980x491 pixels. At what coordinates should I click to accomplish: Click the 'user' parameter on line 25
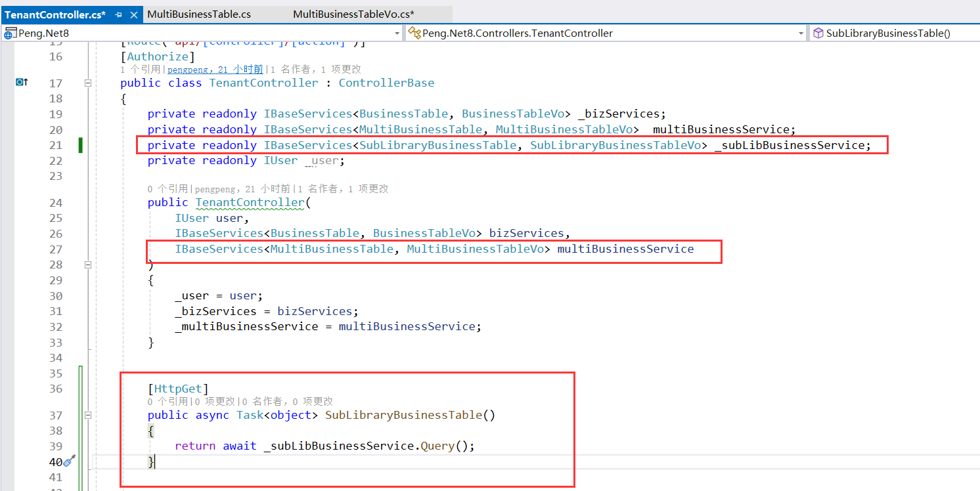(229, 218)
